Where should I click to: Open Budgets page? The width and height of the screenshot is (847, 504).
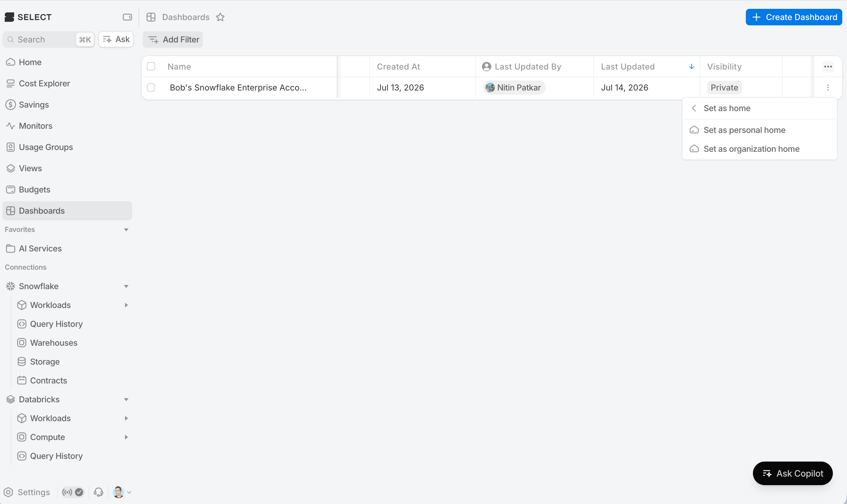coord(67,190)
